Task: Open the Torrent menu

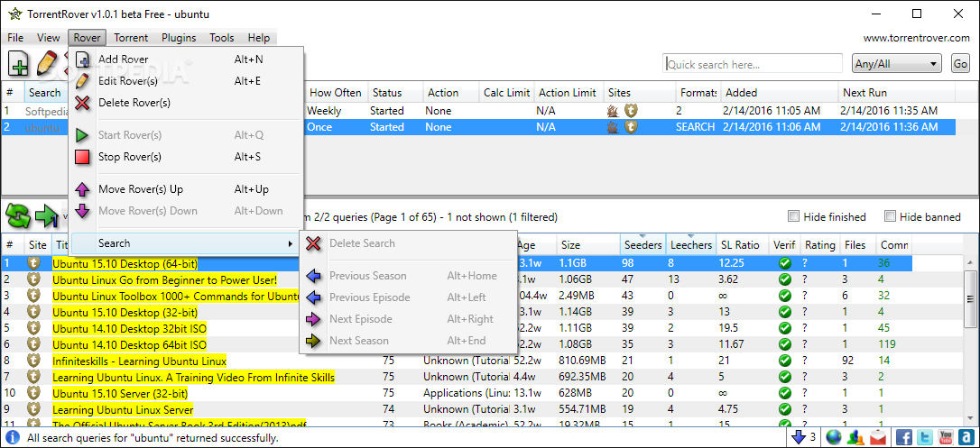Action: (x=131, y=38)
